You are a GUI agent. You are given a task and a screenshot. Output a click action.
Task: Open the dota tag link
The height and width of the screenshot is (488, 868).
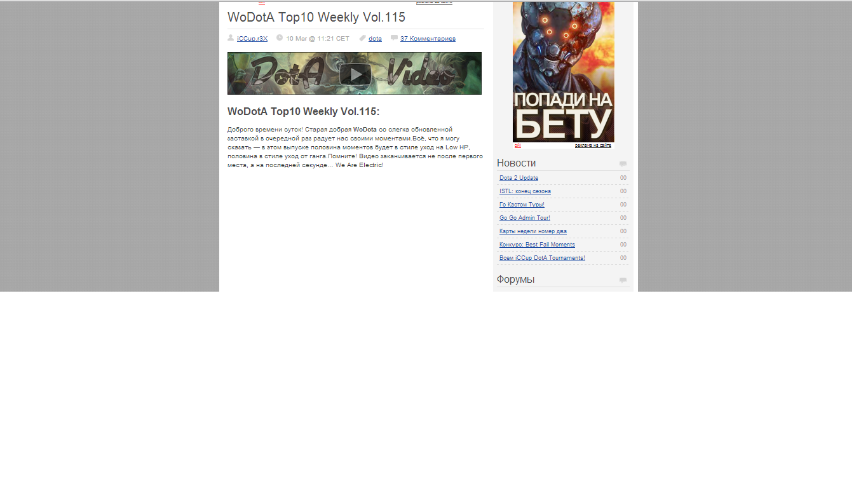tap(375, 39)
